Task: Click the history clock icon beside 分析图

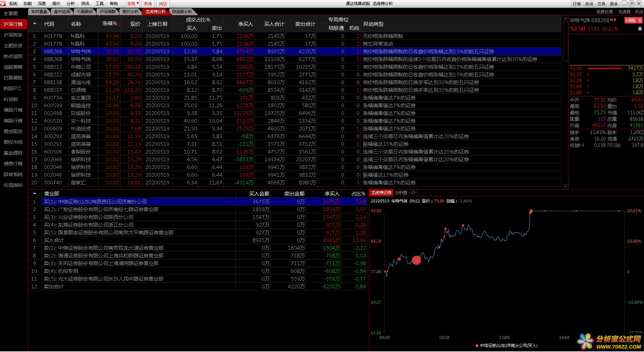Action: [413, 193]
